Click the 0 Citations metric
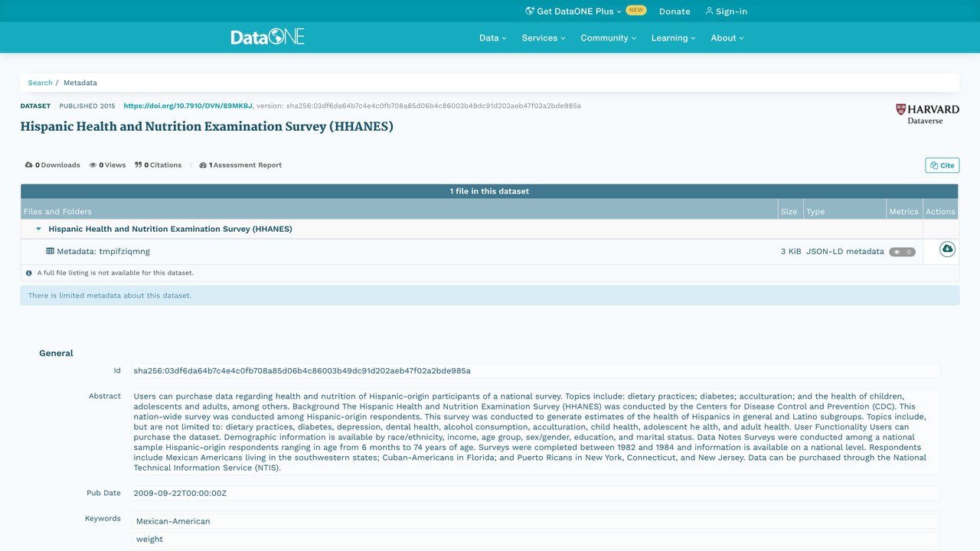The height and width of the screenshot is (551, 980). pos(158,165)
